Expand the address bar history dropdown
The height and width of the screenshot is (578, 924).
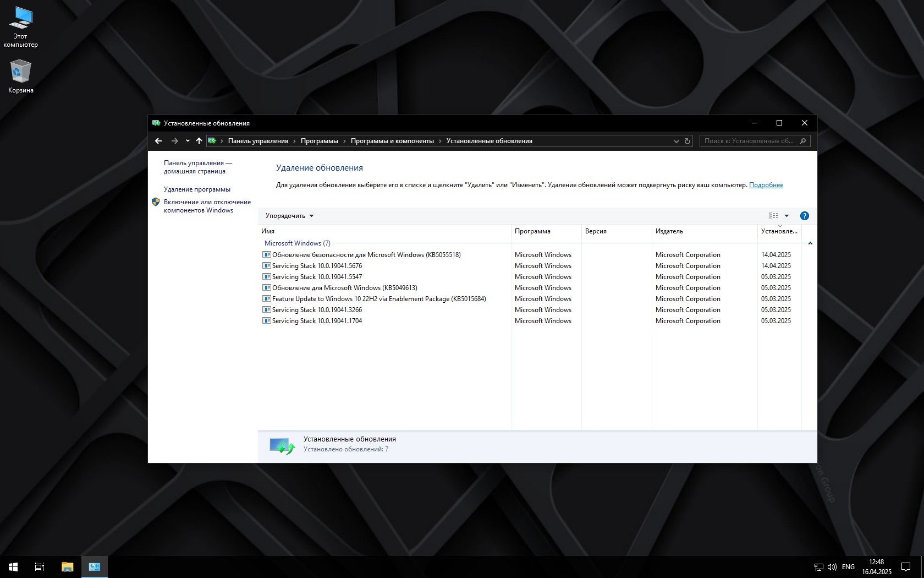676,141
